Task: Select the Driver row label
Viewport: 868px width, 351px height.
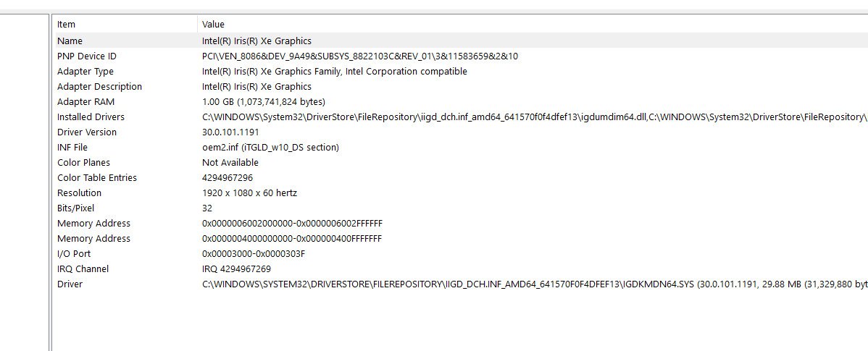Action: (70, 284)
